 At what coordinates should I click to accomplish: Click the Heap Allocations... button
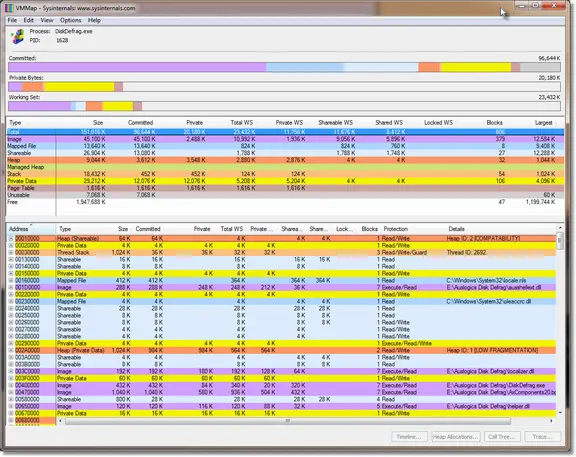(456, 436)
